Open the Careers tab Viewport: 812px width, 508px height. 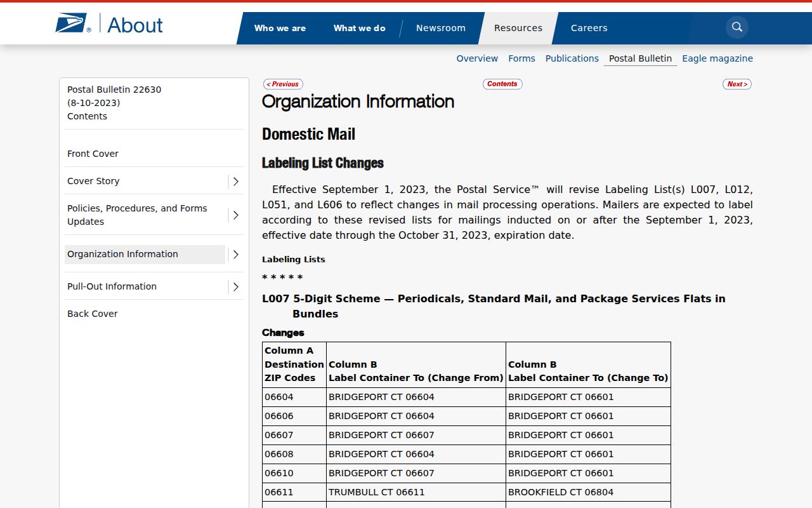tap(589, 28)
